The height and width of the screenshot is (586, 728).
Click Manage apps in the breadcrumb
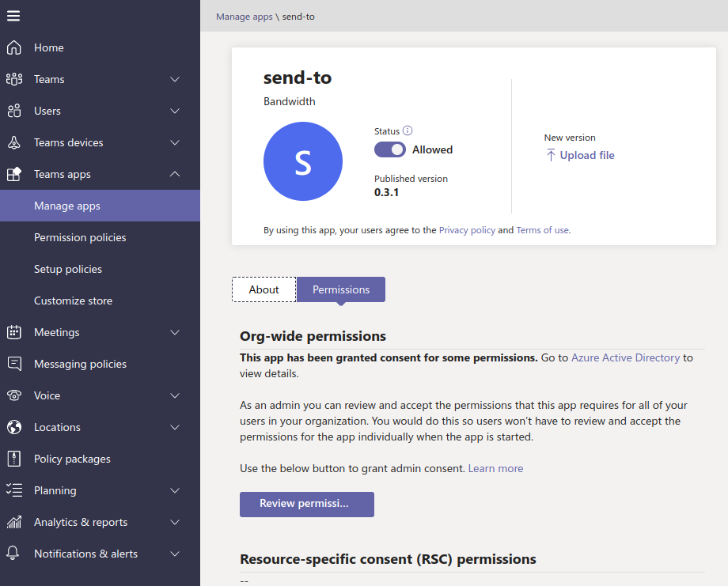pos(245,17)
